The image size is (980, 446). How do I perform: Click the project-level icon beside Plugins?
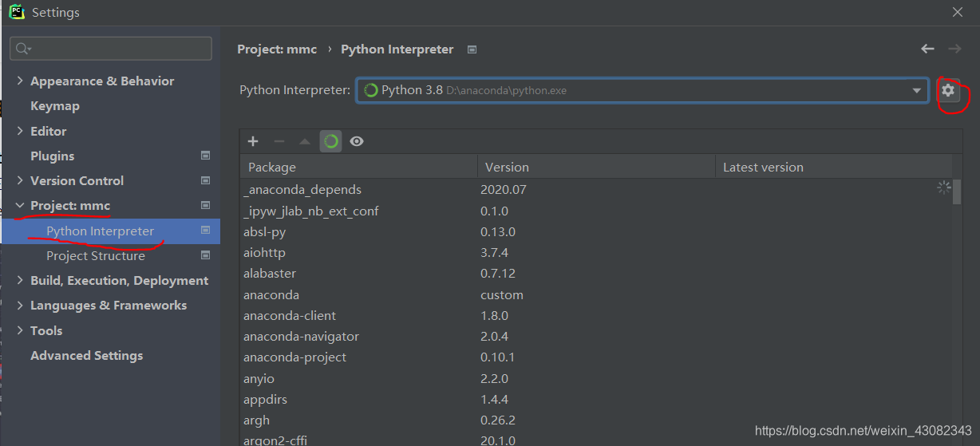(x=205, y=156)
